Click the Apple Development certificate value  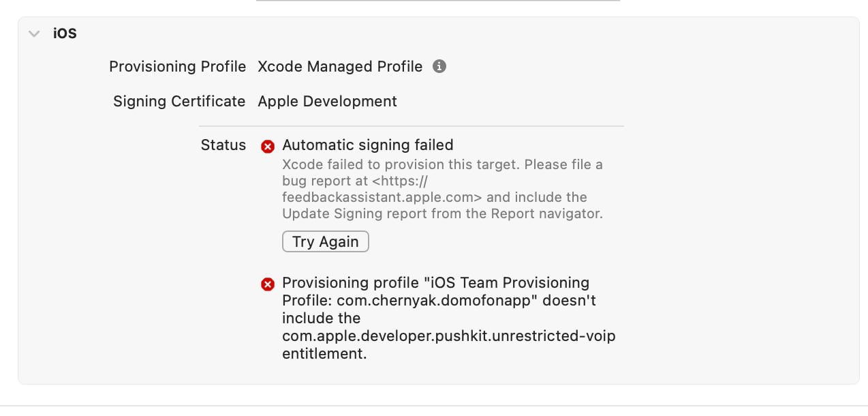point(327,101)
